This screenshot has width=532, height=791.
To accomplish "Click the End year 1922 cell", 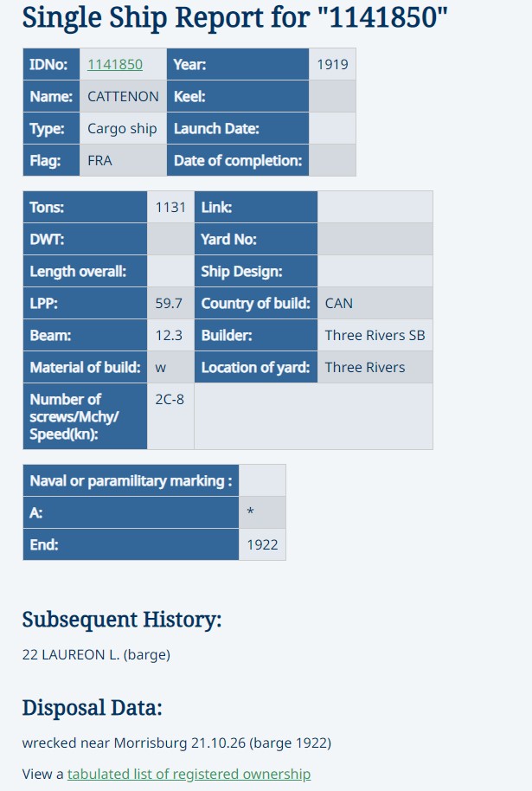I will pyautogui.click(x=262, y=545).
